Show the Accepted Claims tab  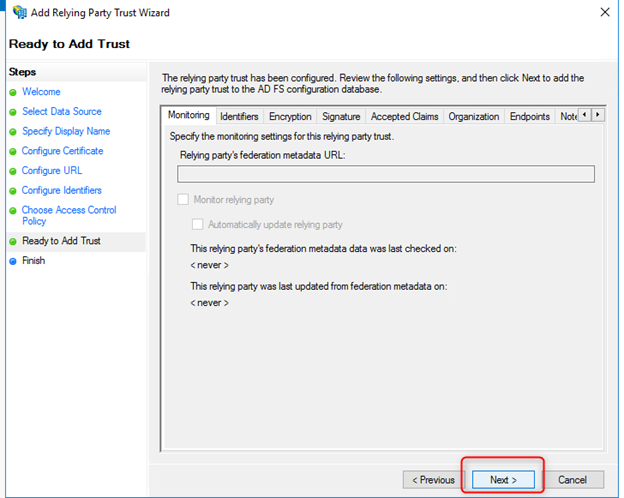[404, 117]
